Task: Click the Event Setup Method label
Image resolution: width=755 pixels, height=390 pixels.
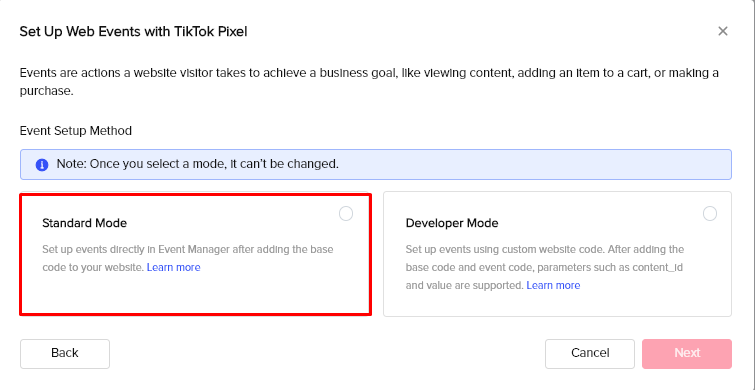Action: pos(76,130)
